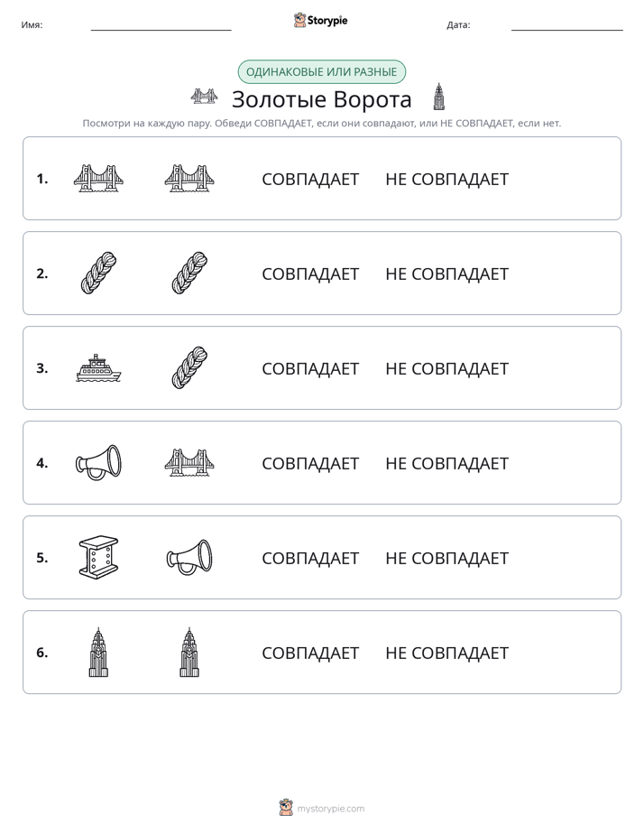Click the ОДИНАКОВЫЕ ИЛИ РАЗНЫЕ badge
Screen dimensions: 644x834
click(321, 72)
